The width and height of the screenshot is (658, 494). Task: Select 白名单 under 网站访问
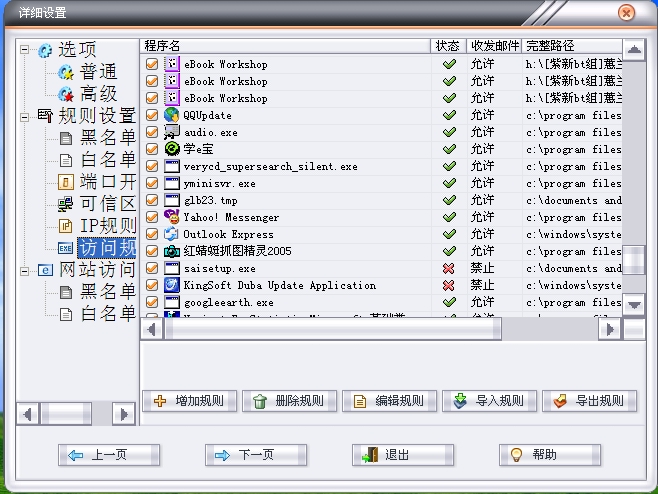pyautogui.click(x=107, y=314)
